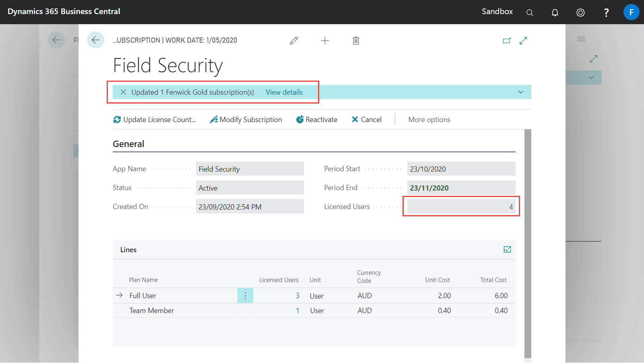Screen dimensions: 644x363
Task: Click the Unit column header
Action: (x=315, y=280)
